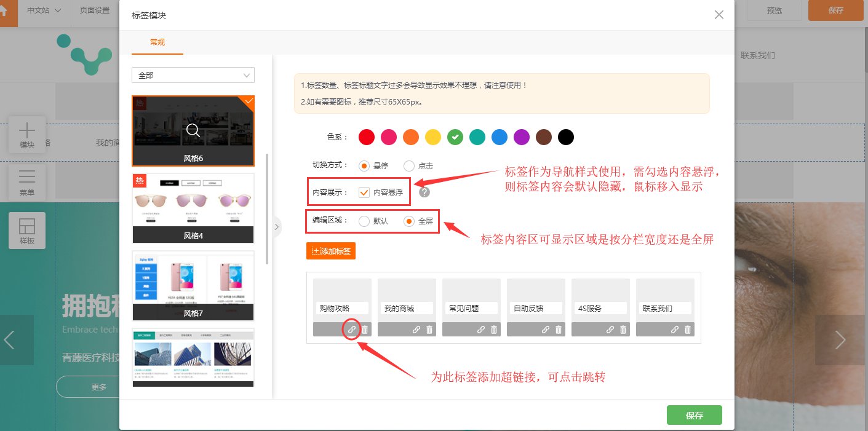The height and width of the screenshot is (431, 868).
Task: Select the 点击 switch mode radio
Action: click(409, 165)
